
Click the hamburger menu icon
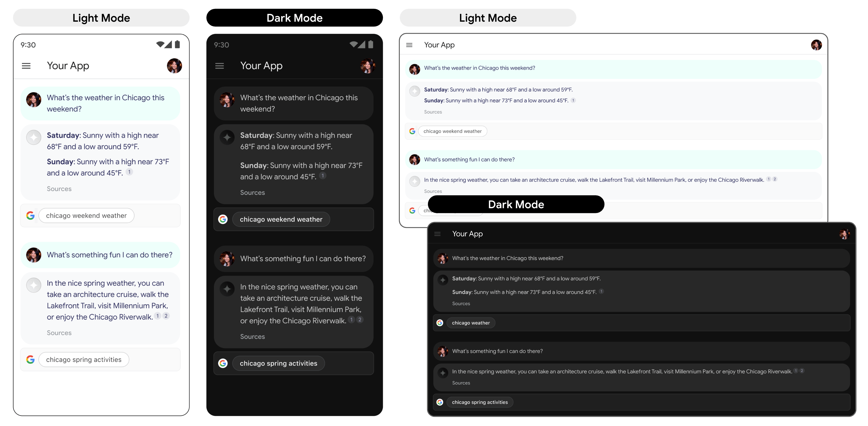tap(26, 66)
